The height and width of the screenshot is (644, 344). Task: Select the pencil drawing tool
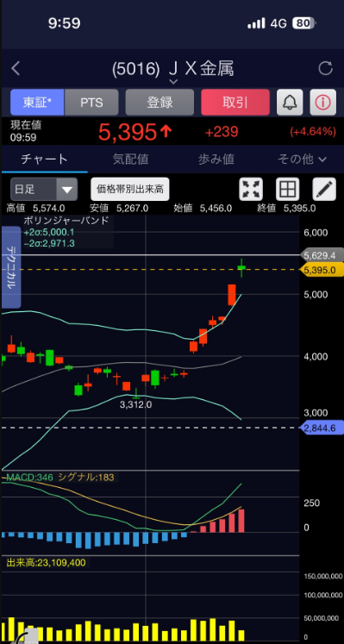tap(324, 190)
